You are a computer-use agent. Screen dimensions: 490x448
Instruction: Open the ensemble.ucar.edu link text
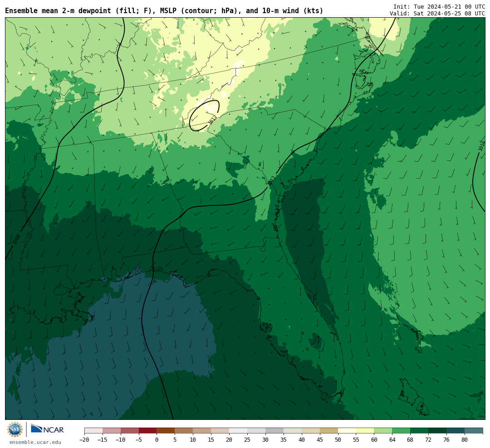pyautogui.click(x=35, y=442)
